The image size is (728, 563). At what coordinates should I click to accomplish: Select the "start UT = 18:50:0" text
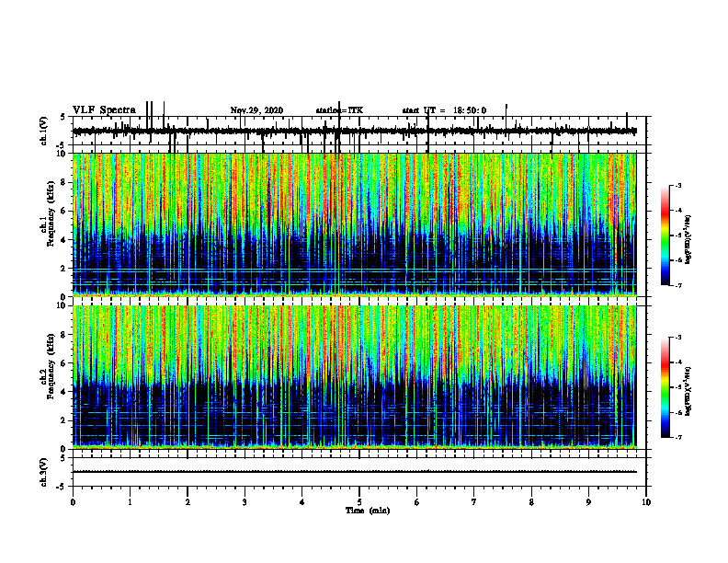pos(444,110)
